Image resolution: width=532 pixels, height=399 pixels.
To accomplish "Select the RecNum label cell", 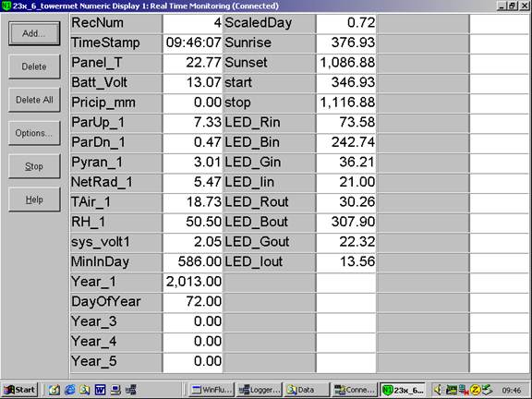I will click(x=116, y=23).
